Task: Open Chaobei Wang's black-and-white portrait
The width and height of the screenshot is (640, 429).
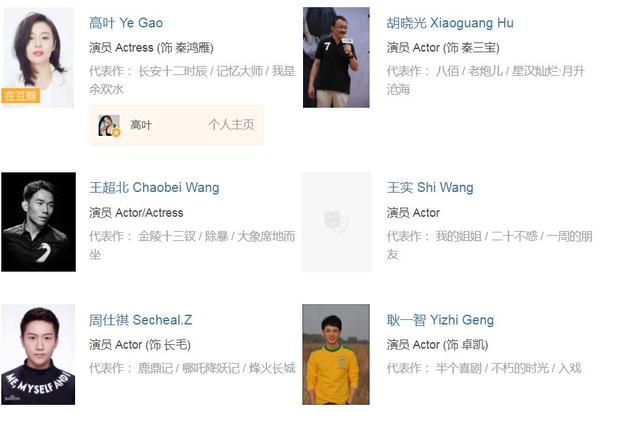Action: click(x=38, y=222)
